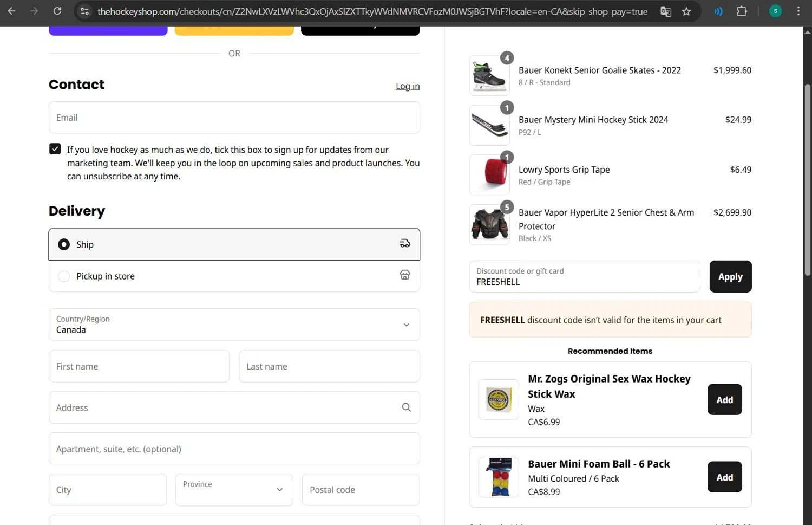Click FREESHELL invalid code message
812x525 pixels.
point(611,320)
